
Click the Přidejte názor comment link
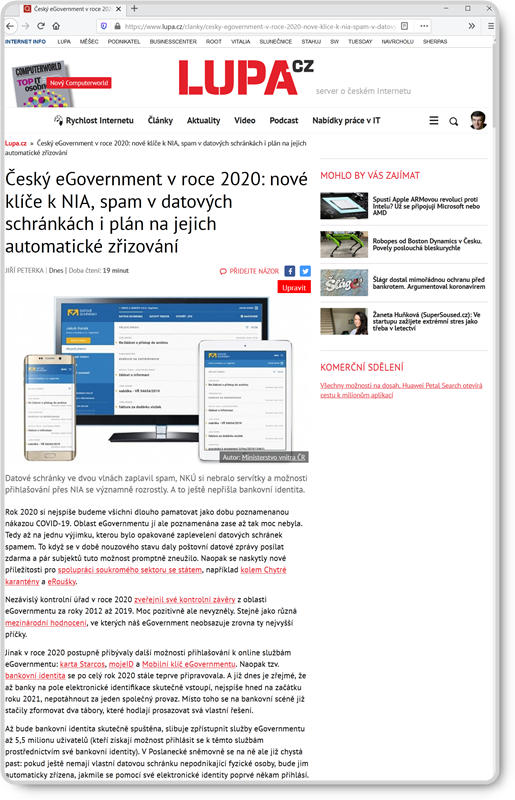pos(250,271)
